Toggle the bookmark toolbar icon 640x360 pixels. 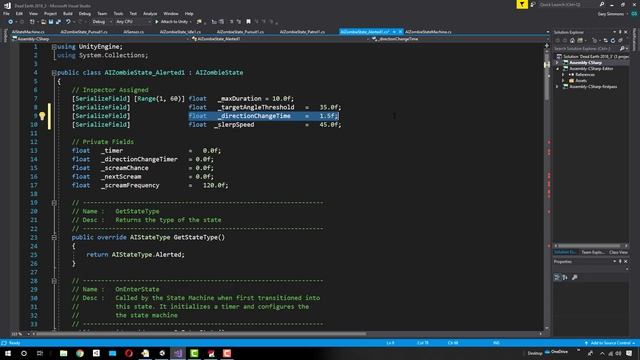tap(248, 22)
